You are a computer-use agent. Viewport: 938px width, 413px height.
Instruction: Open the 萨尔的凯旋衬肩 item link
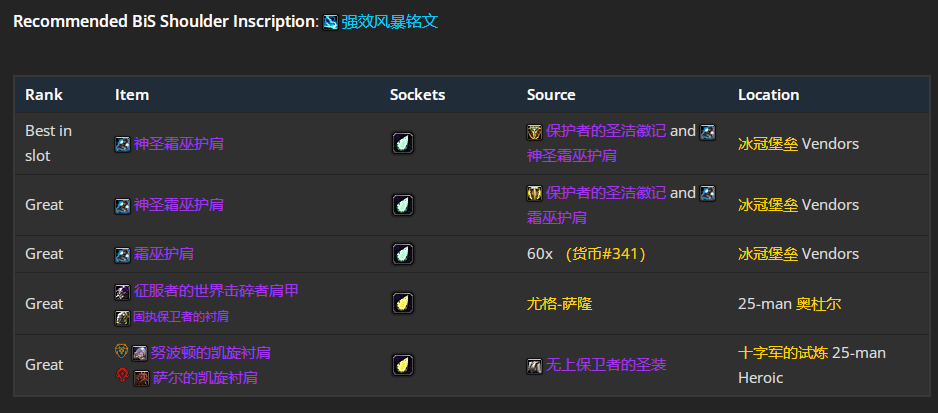coord(205,378)
